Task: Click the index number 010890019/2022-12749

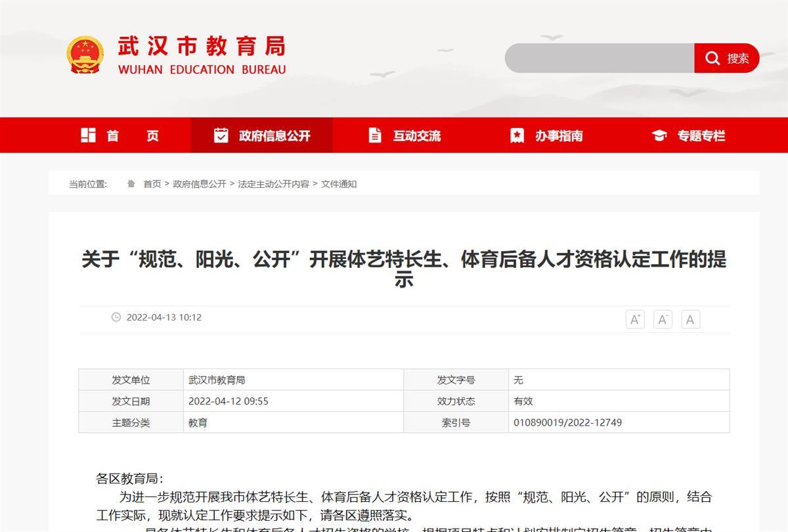Action: (x=568, y=422)
